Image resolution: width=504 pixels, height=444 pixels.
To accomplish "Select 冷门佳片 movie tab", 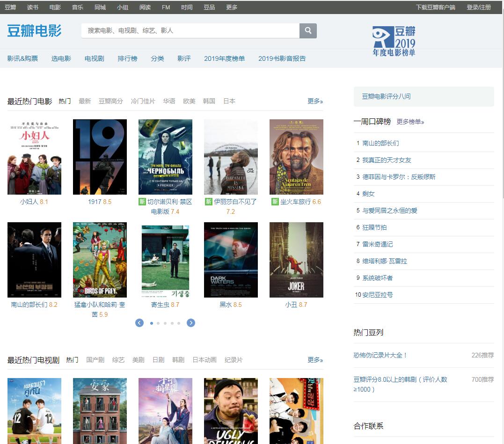I will click(x=143, y=101).
